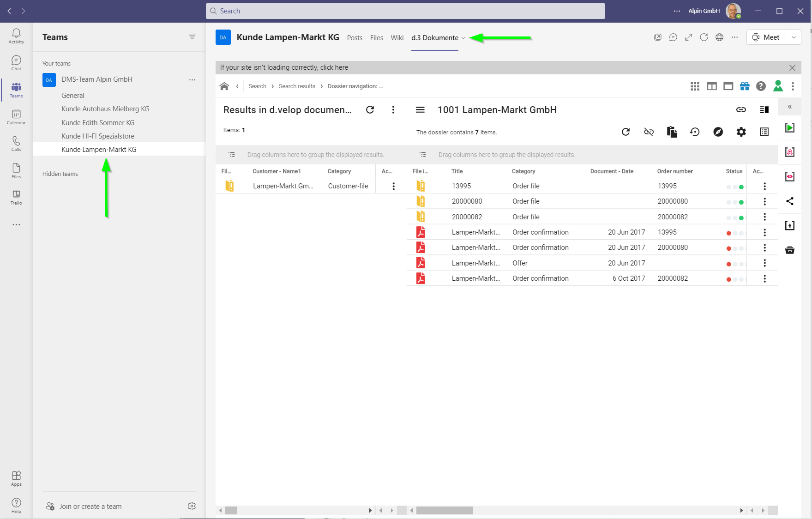Viewport: 812px width, 519px height.
Task: Switch to the Wiki tab
Action: (x=397, y=38)
